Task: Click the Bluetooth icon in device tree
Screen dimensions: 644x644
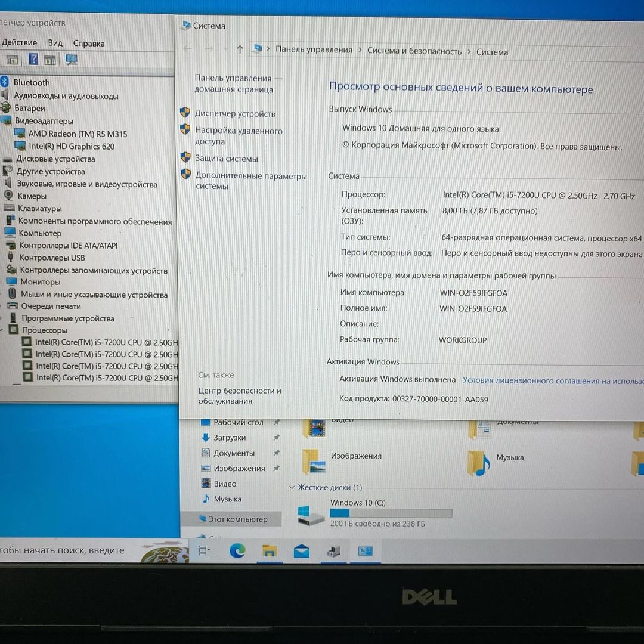Action: point(5,81)
